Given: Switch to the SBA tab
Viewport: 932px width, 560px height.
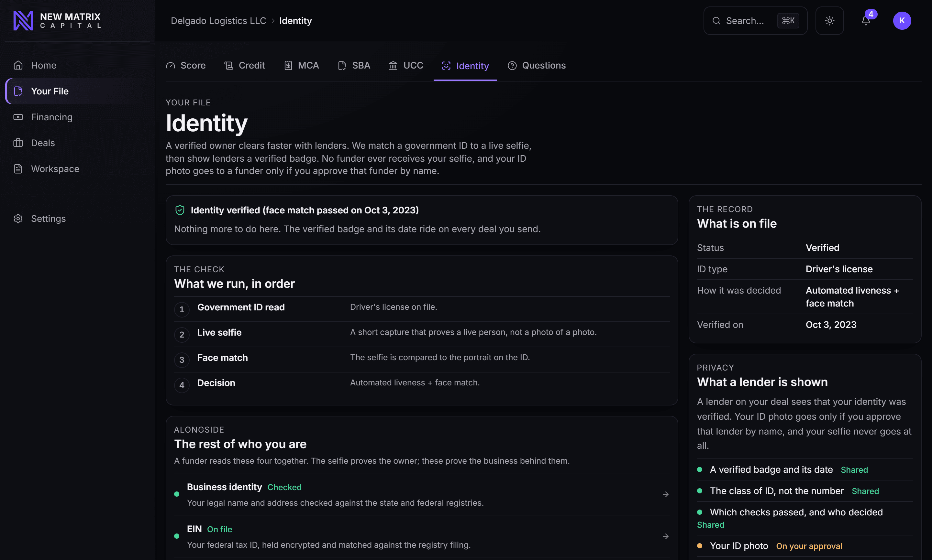Looking at the screenshot, I should click(354, 65).
